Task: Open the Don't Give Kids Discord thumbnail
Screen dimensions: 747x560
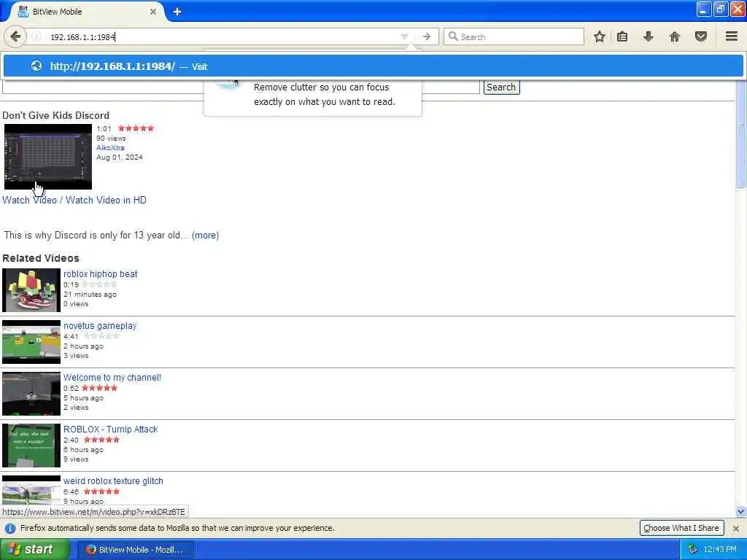Action: [x=47, y=157]
